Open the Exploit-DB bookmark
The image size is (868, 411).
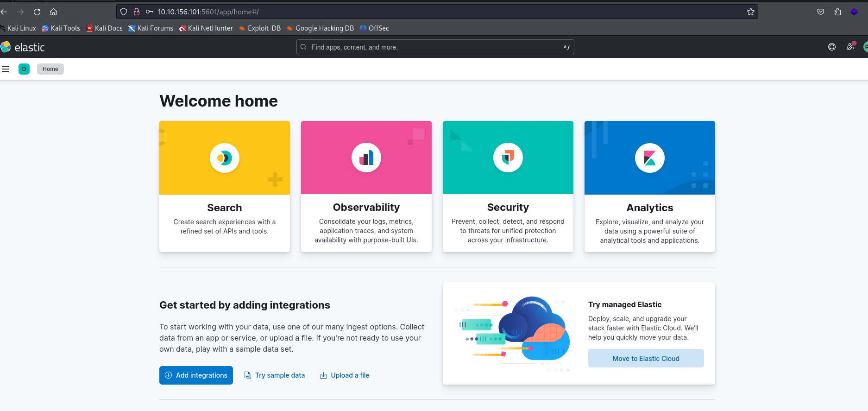[x=260, y=28]
